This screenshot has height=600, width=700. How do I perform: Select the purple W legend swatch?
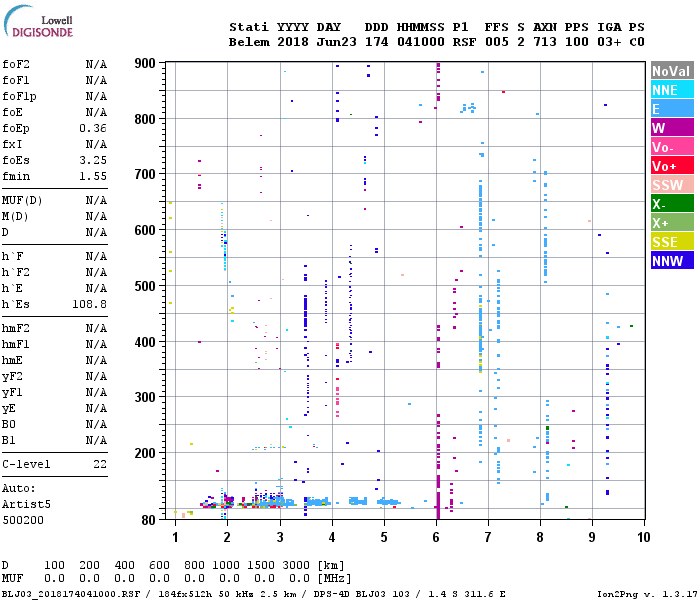click(x=672, y=128)
